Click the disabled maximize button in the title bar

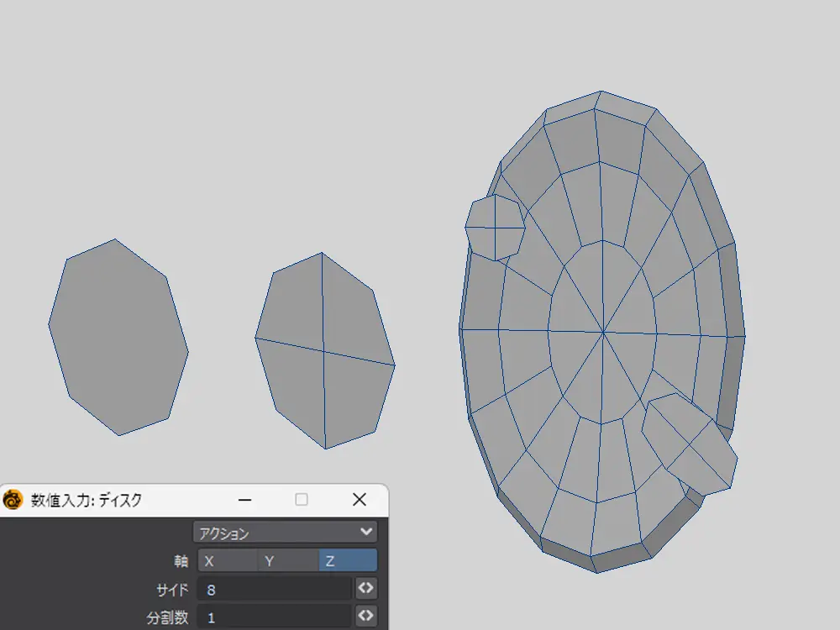click(302, 500)
